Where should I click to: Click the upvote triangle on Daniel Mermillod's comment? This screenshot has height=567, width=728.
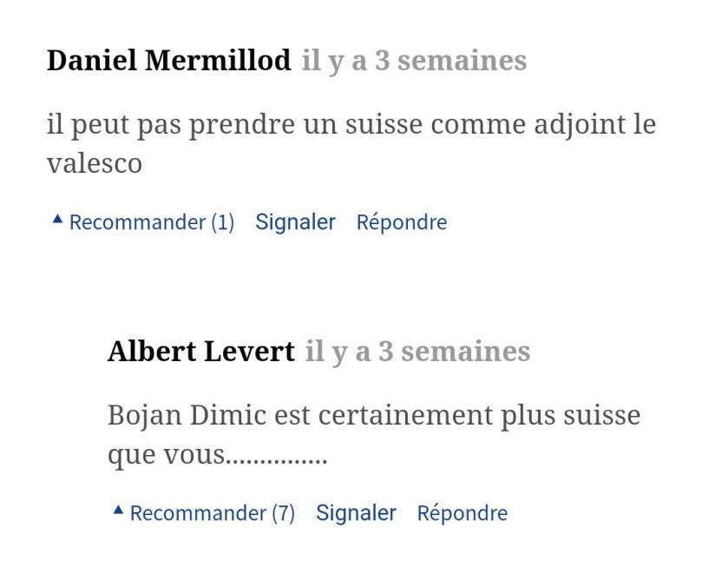[x=57, y=221]
